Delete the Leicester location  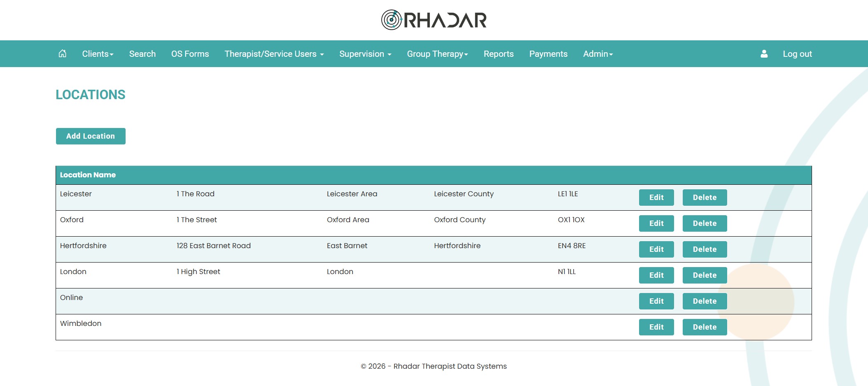tap(705, 198)
